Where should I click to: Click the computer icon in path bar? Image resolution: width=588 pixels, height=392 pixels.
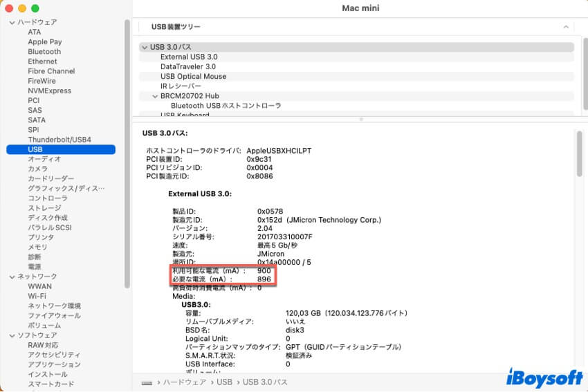click(x=147, y=382)
